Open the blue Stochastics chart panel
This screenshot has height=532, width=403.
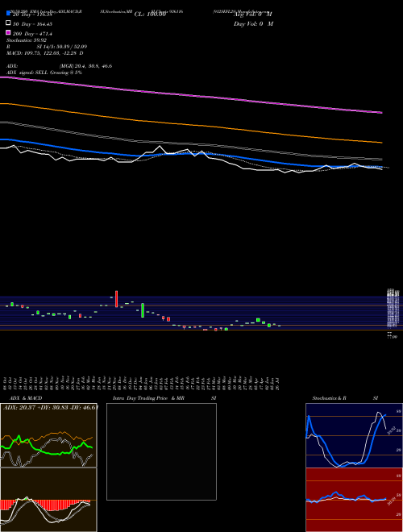click(354, 435)
